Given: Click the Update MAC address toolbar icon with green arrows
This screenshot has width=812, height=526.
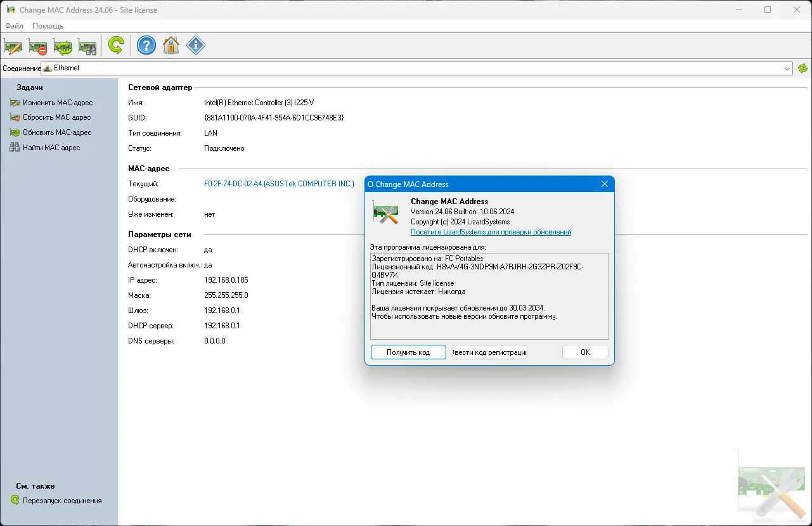Looking at the screenshot, I should point(63,46).
